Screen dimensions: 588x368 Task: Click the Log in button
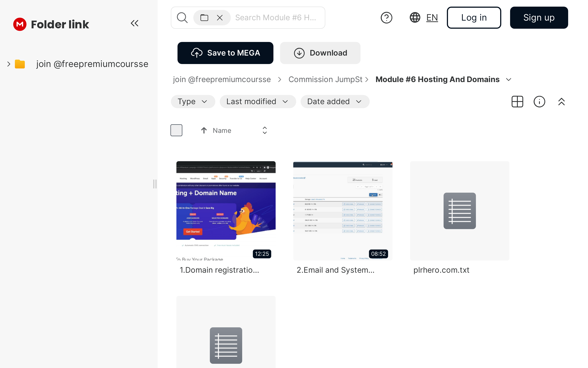(474, 17)
